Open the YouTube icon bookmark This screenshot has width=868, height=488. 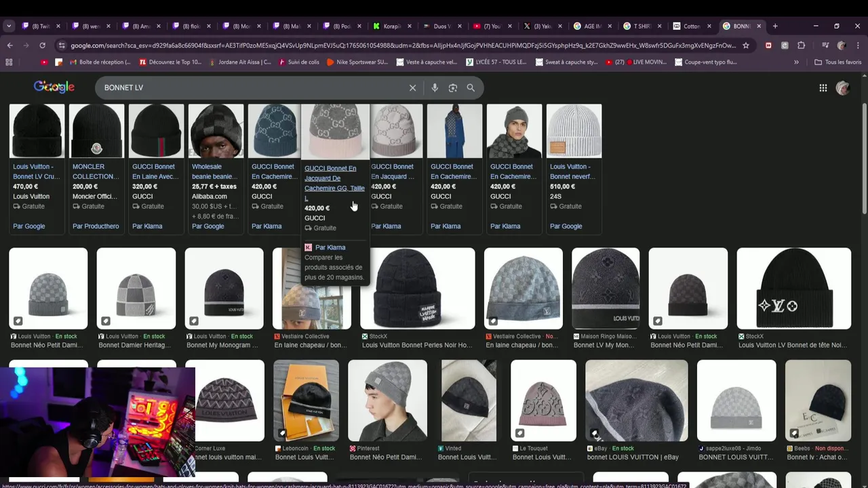(44, 62)
